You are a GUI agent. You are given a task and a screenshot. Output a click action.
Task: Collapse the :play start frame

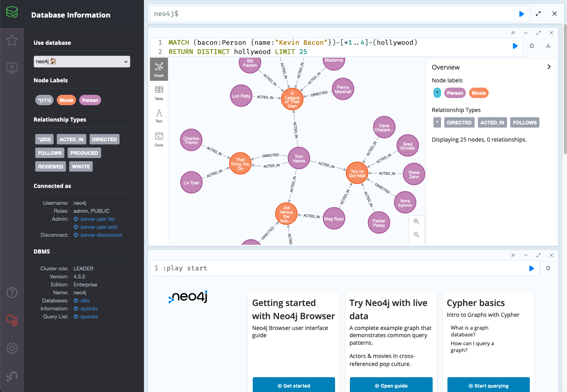point(526,255)
